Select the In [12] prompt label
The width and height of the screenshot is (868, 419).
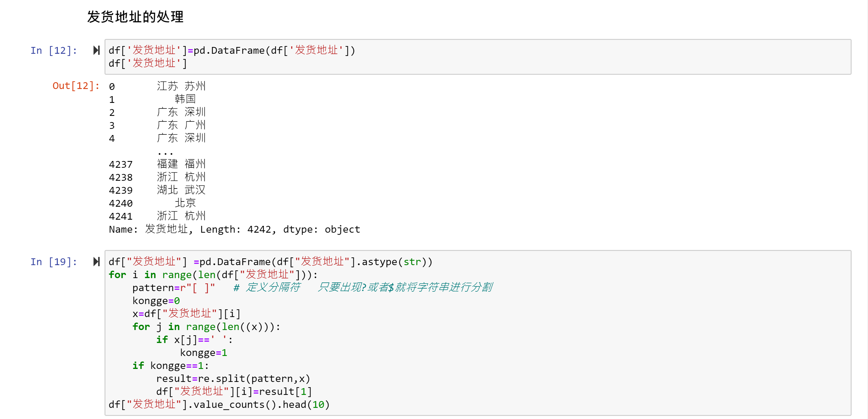[53, 51]
